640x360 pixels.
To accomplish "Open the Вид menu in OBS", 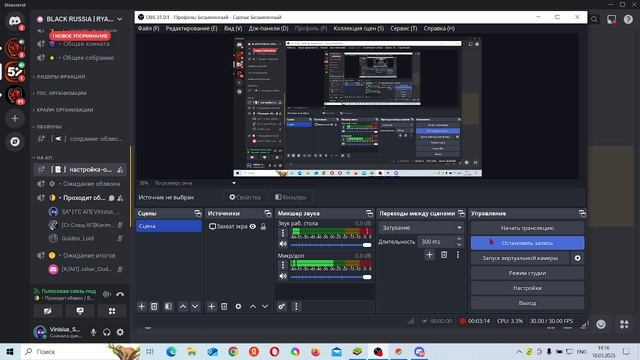I will (233, 29).
